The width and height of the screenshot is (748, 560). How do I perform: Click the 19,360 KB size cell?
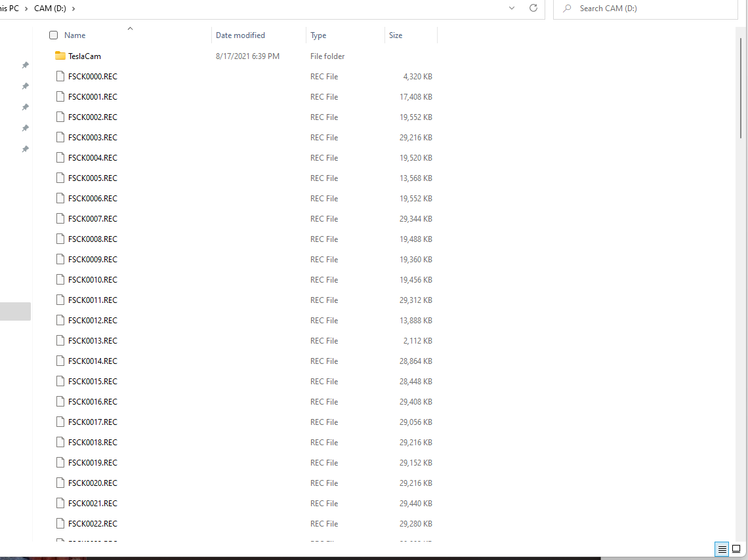click(416, 259)
